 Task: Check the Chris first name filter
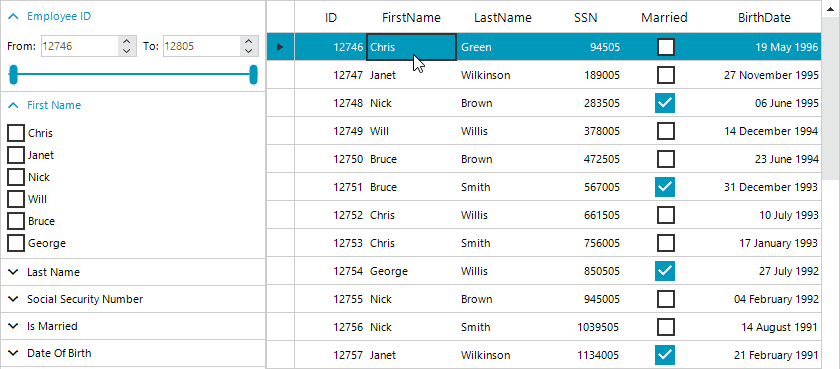(16, 133)
